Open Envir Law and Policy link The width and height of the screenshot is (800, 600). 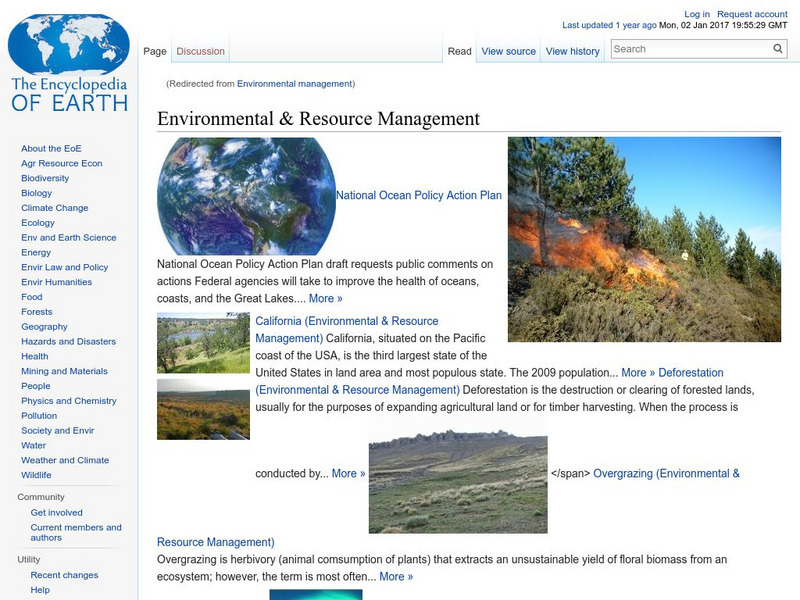coord(64,267)
